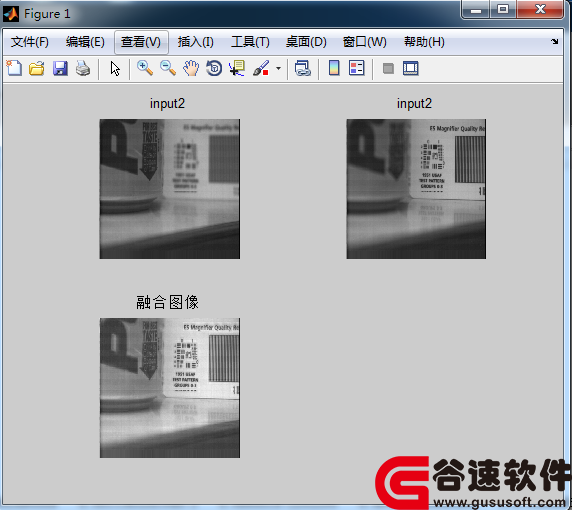
Task: Save the figure with floppy disk icon
Action: 60,68
